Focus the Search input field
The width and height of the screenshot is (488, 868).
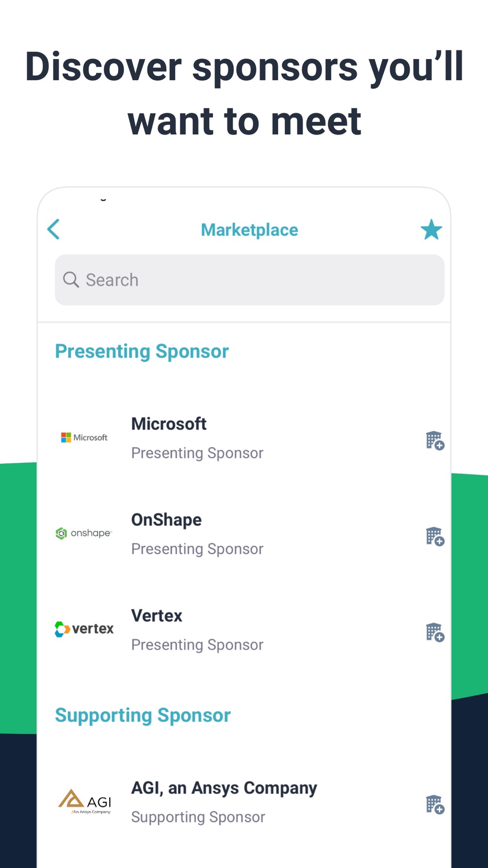tap(249, 280)
